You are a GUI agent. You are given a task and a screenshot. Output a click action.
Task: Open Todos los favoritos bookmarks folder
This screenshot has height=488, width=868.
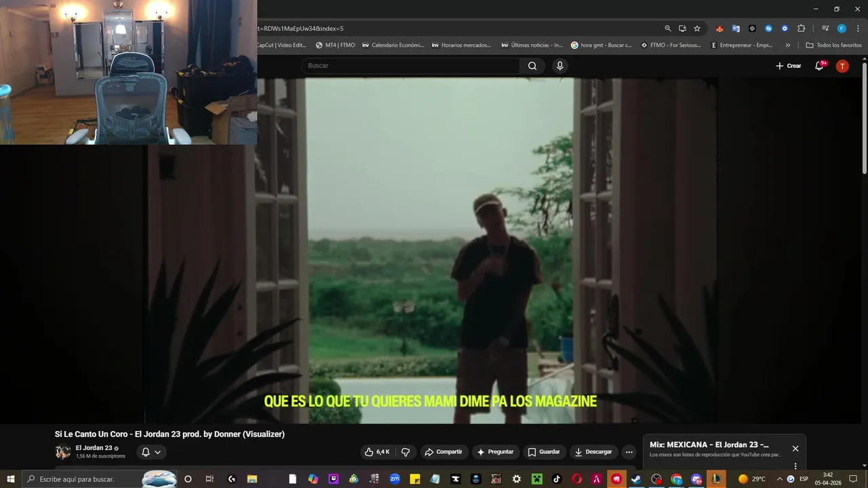click(833, 45)
